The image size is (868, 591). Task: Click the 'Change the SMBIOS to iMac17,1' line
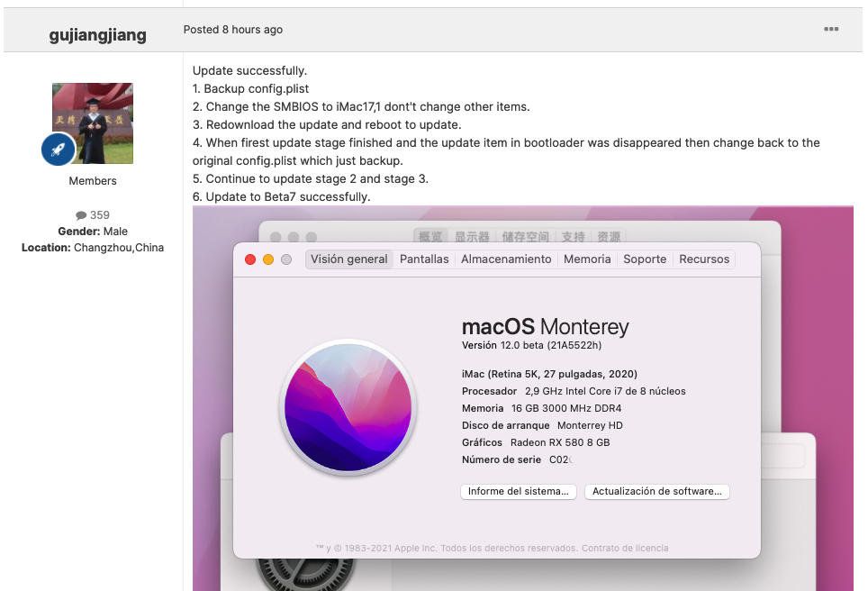click(361, 107)
